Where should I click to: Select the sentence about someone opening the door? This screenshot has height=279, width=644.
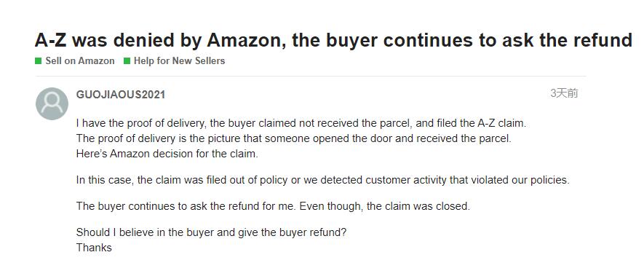click(294, 138)
